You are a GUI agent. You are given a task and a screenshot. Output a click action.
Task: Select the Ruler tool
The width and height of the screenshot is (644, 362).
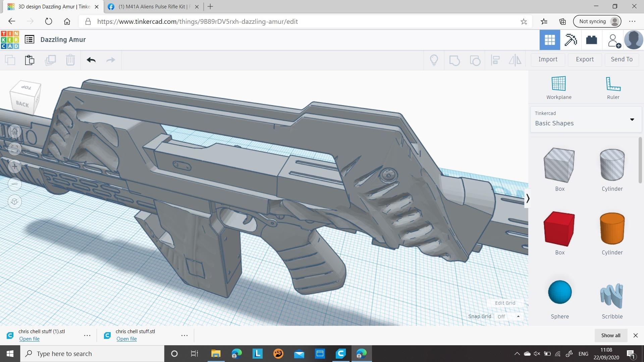click(613, 88)
